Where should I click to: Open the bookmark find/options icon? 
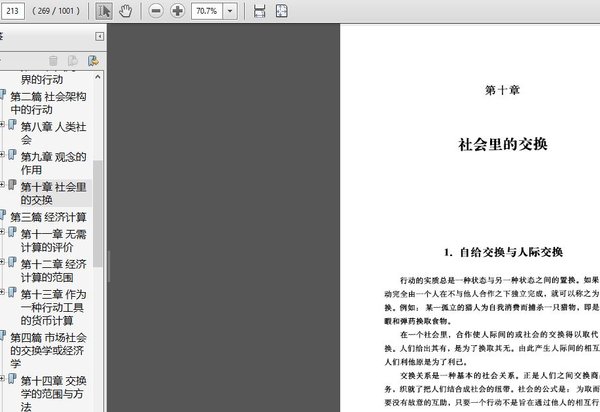[x=92, y=61]
